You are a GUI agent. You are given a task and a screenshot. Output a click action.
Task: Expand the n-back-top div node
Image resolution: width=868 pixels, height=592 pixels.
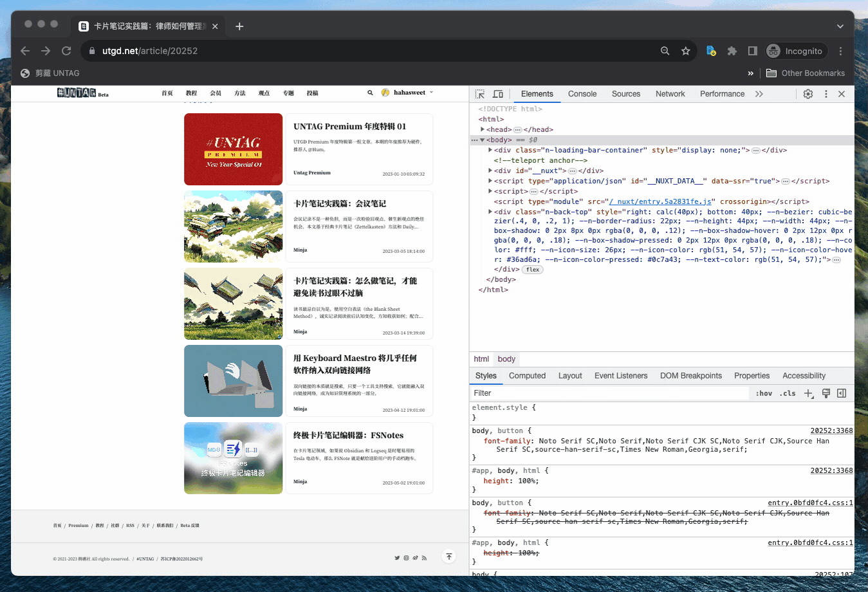(x=490, y=212)
